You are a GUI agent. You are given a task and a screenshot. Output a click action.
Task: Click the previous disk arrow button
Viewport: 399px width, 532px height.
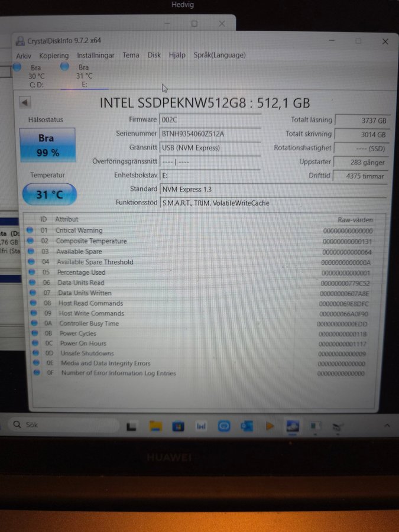(x=25, y=102)
